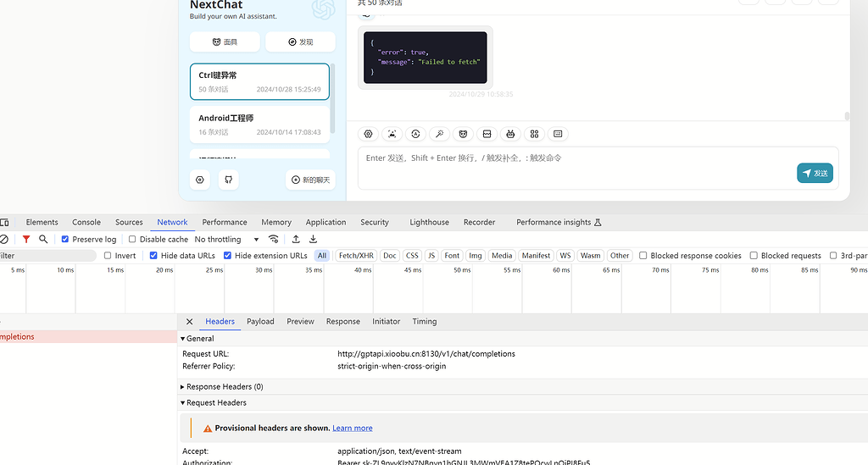Click the clear network log icon
The width and height of the screenshot is (868, 465).
click(4, 240)
